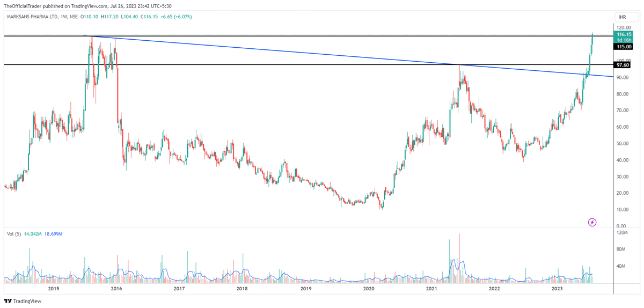Click the 60.00 price scale label

pos(623,127)
